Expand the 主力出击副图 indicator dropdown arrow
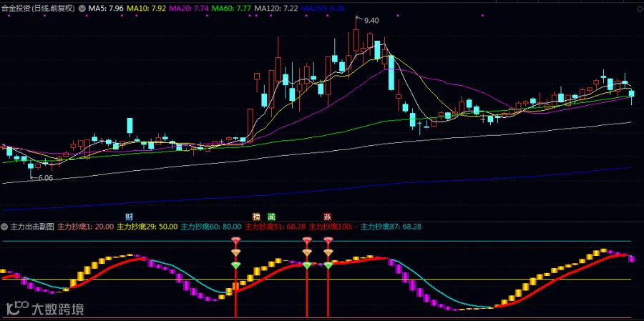The width and height of the screenshot is (644, 321). click(x=5, y=226)
